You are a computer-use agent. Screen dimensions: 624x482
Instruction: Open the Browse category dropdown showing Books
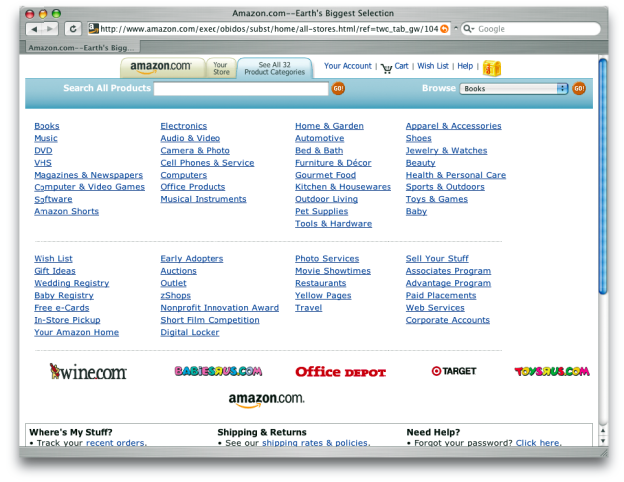[x=513, y=88]
